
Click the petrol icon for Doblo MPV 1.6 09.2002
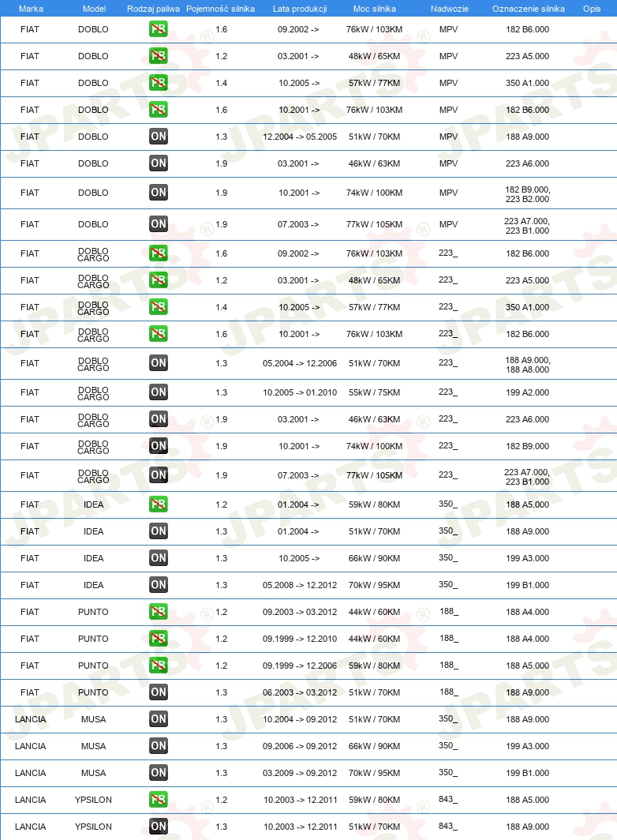click(x=158, y=29)
